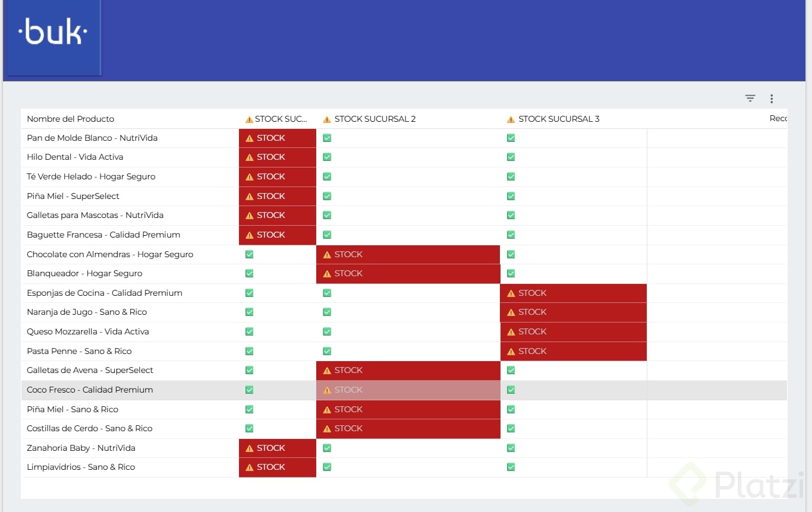Image resolution: width=812 pixels, height=512 pixels.
Task: Open the three-dot more options menu
Action: tap(772, 99)
